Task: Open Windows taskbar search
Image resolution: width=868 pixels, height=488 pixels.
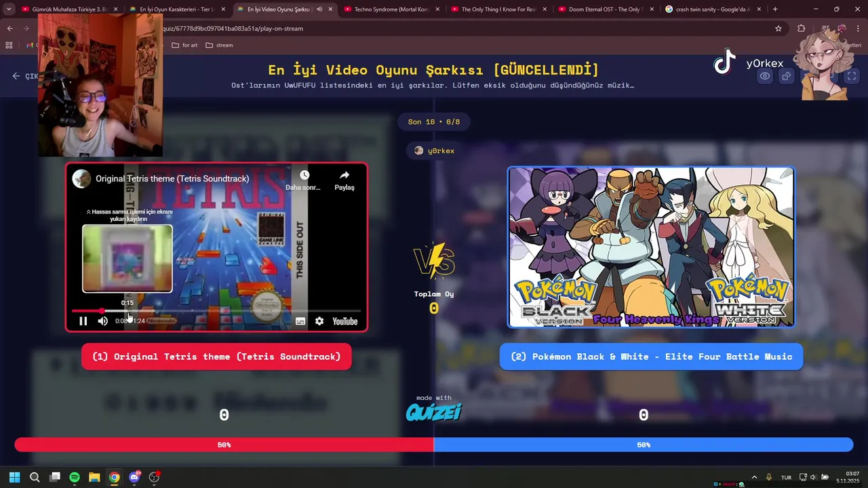Action: tap(35, 477)
